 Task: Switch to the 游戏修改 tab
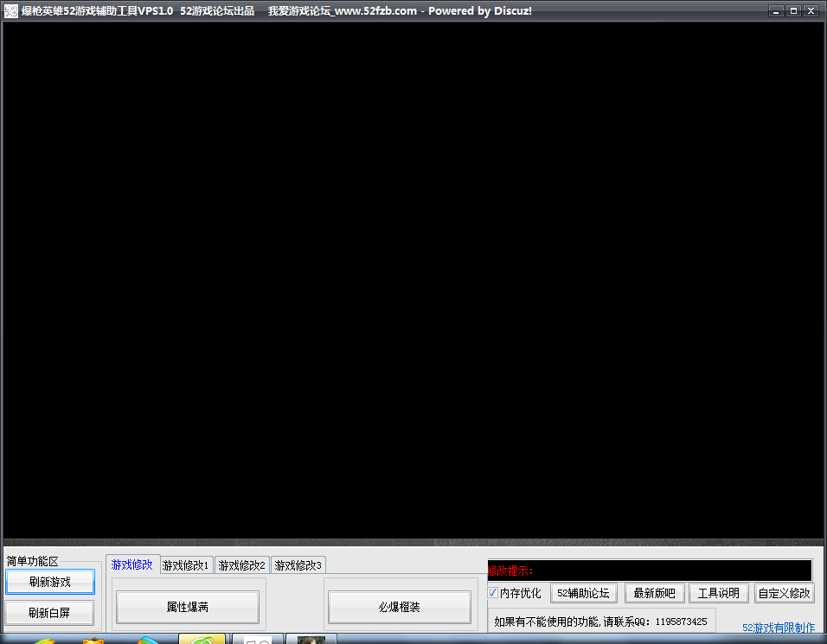click(131, 564)
